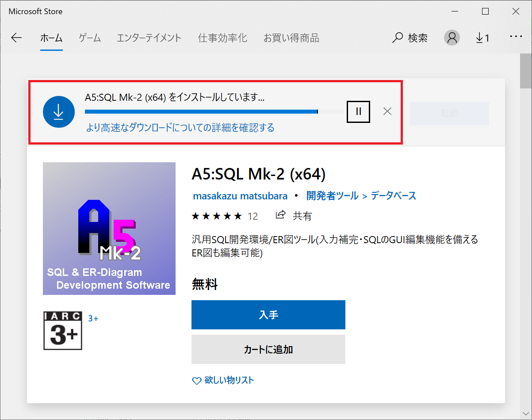Open the faster download details link
This screenshot has width=532, height=420.
180,128
